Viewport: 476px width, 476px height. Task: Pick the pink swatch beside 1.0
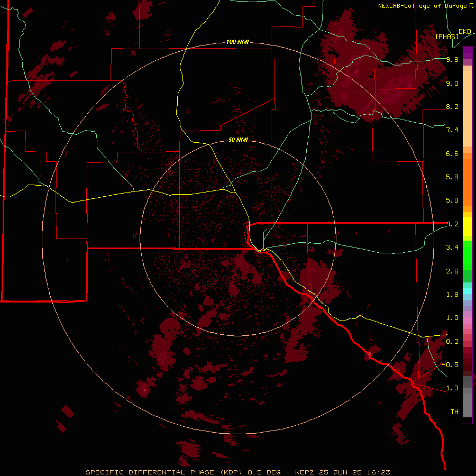pos(467,321)
